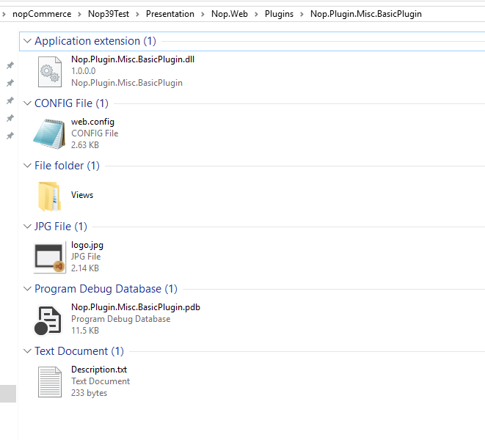Click the Description.txt file name

pyautogui.click(x=99, y=370)
